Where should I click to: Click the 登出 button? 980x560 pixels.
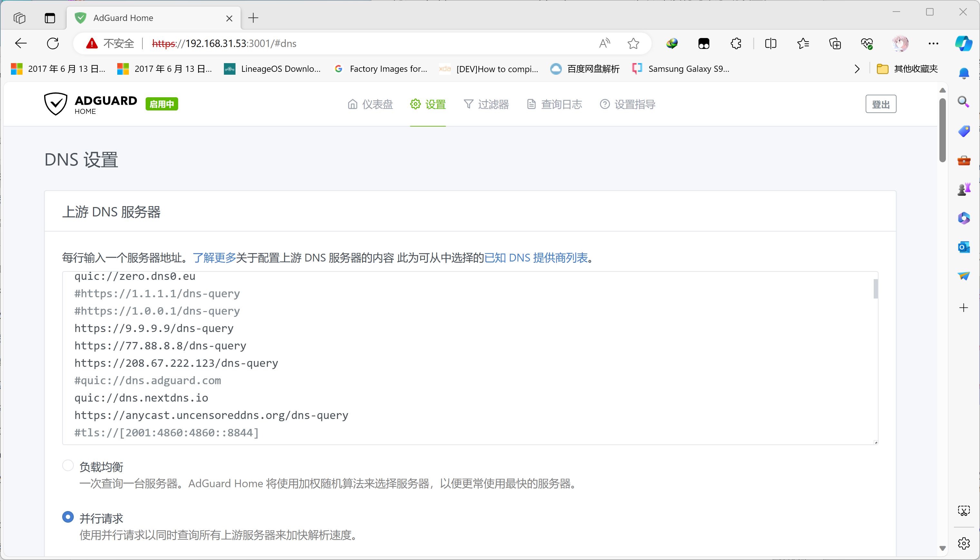[x=881, y=104]
